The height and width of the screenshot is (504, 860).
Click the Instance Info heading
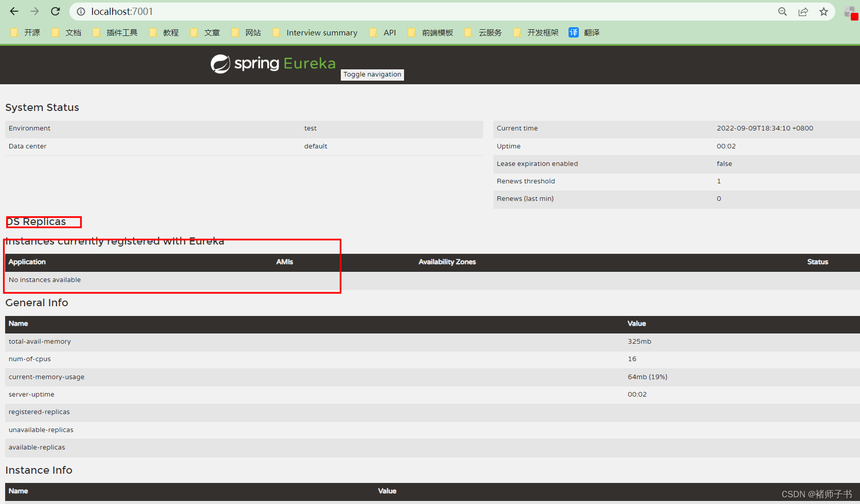pyautogui.click(x=39, y=470)
